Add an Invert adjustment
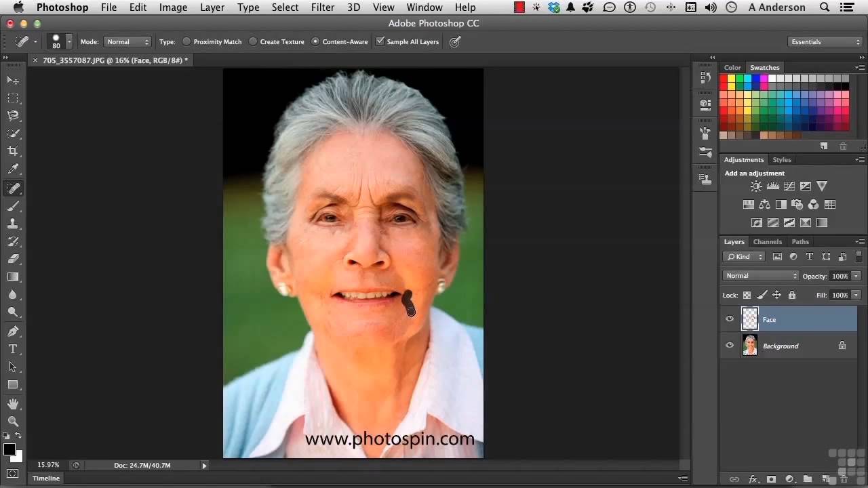 [757, 223]
